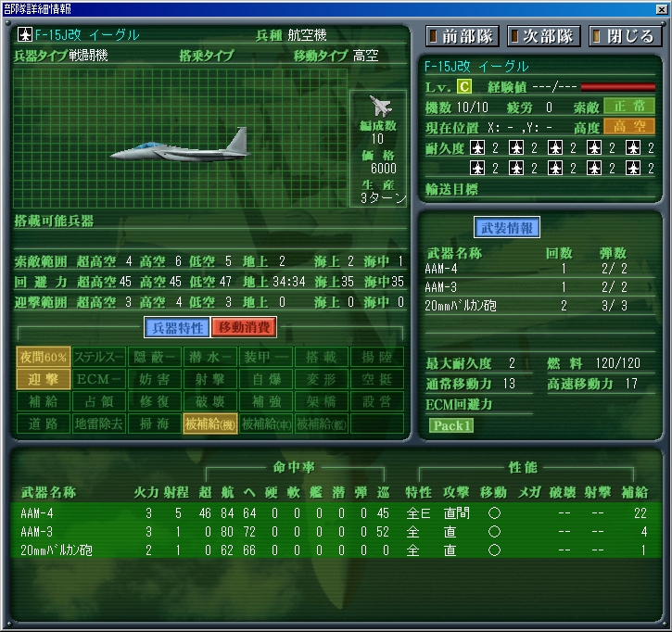
Task: Select the 被補給(機) trait cell
Action: (x=210, y=423)
